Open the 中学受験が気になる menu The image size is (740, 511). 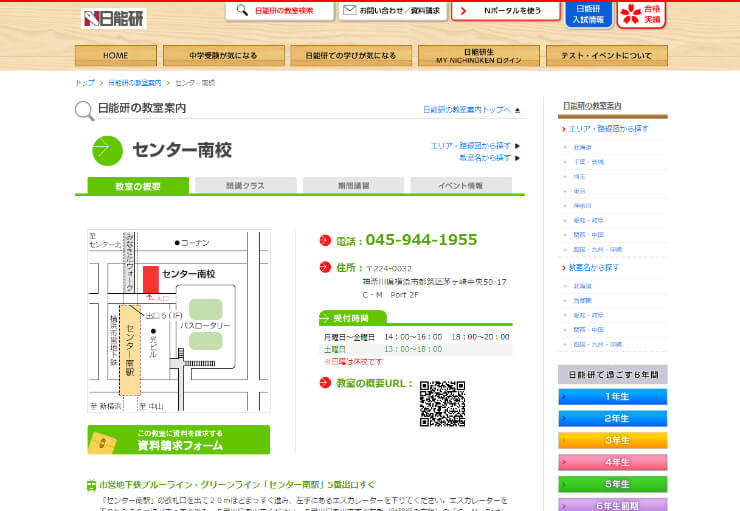[x=224, y=56]
